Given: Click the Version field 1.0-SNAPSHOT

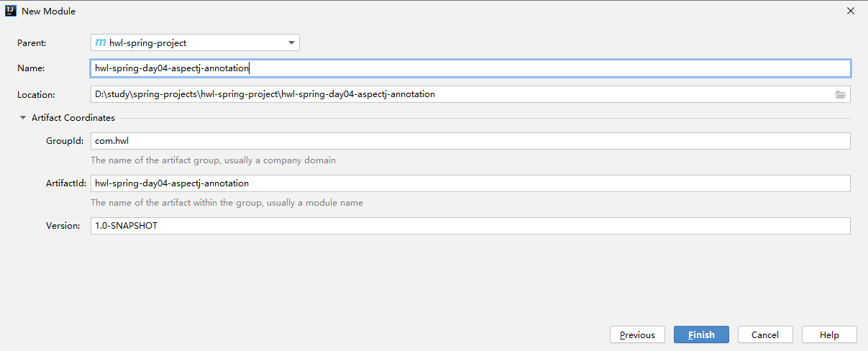Looking at the screenshot, I should pyautogui.click(x=470, y=226).
